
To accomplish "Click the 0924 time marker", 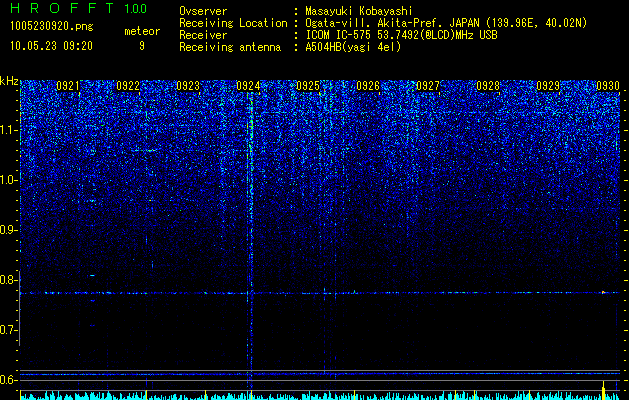I will [248, 86].
